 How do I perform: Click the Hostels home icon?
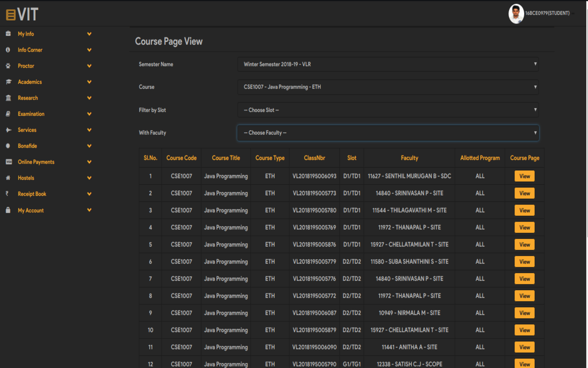click(x=8, y=178)
